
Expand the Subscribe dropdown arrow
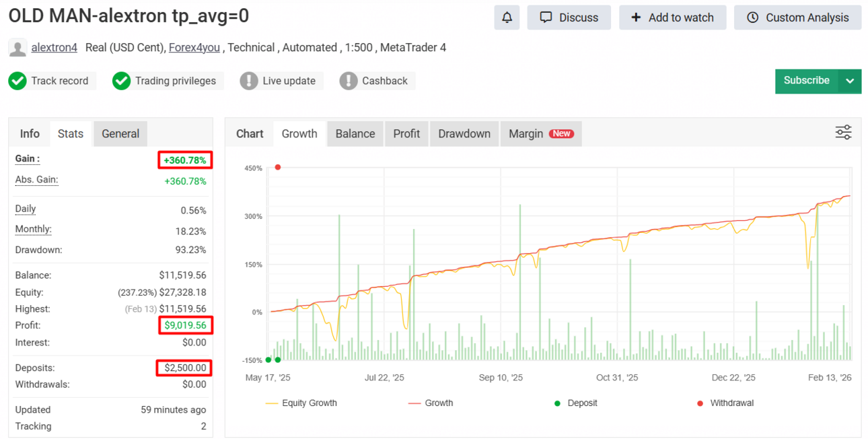pyautogui.click(x=850, y=81)
